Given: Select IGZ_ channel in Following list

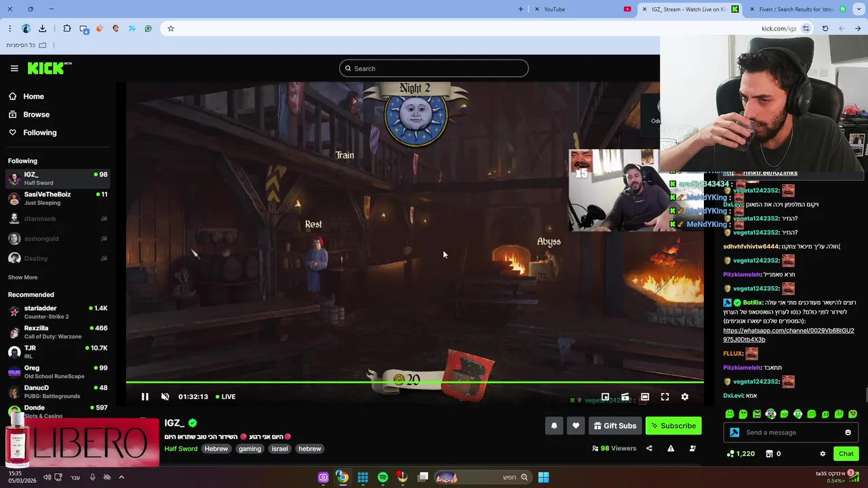Looking at the screenshot, I should click(x=58, y=178).
